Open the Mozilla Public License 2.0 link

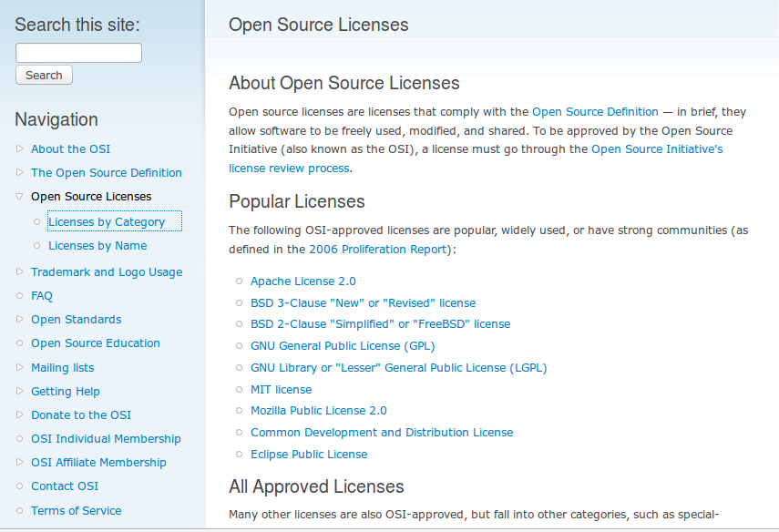click(x=319, y=410)
